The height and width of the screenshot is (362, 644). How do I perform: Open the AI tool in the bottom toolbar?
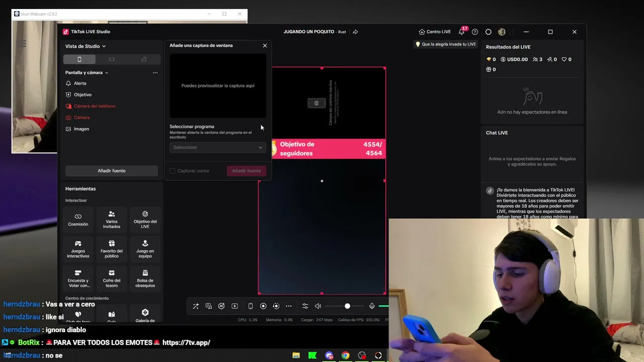(x=221, y=306)
